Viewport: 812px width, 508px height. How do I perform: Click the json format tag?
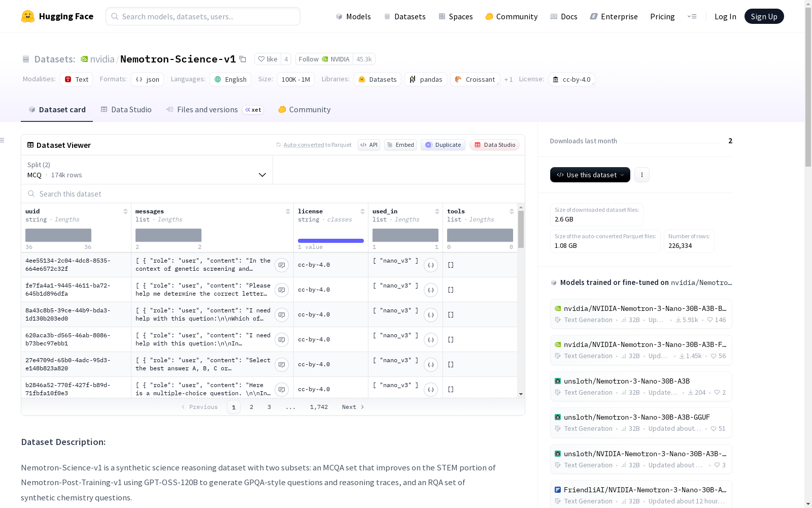coord(147,79)
